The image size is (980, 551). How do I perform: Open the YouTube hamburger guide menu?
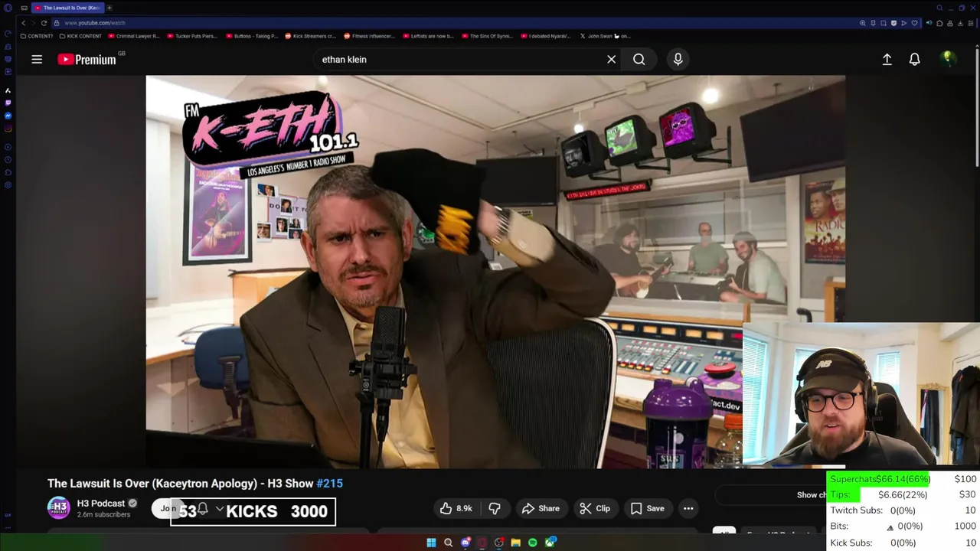37,59
